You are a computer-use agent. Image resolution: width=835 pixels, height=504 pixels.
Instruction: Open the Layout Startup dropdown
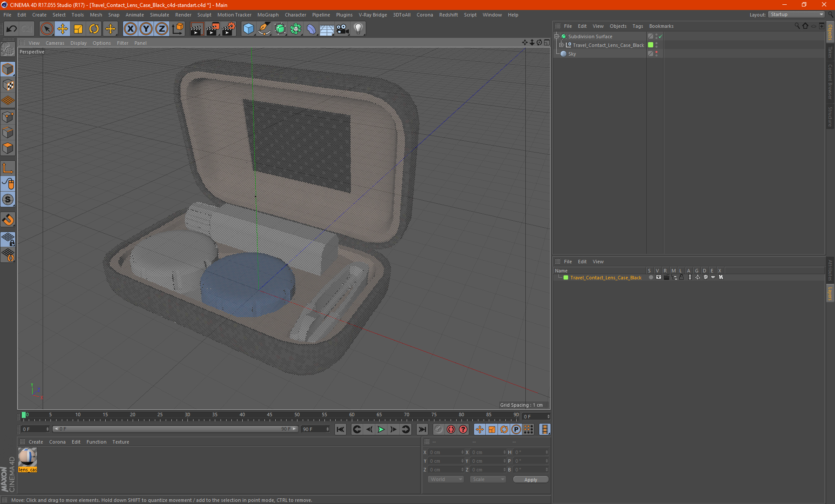tap(796, 14)
